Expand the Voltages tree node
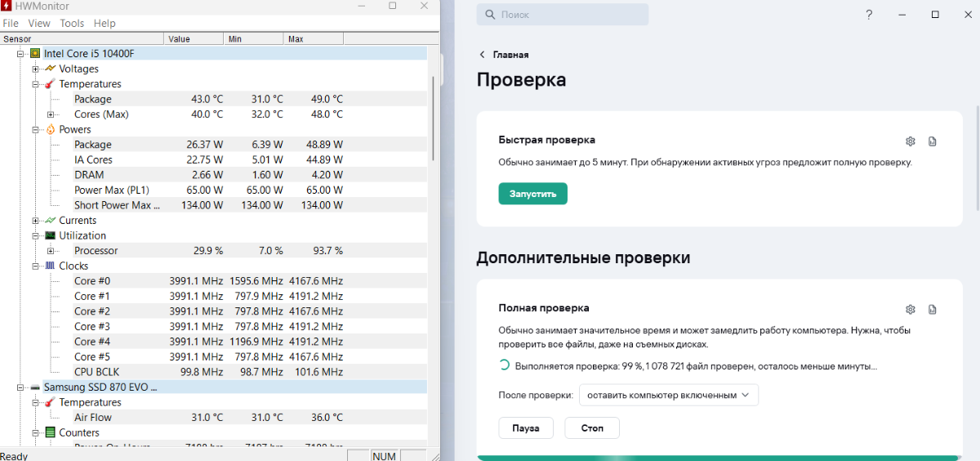The image size is (980, 461). point(35,69)
